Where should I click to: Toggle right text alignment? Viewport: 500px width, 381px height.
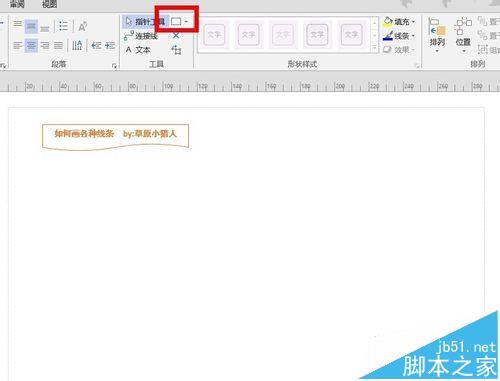pyautogui.click(x=45, y=45)
